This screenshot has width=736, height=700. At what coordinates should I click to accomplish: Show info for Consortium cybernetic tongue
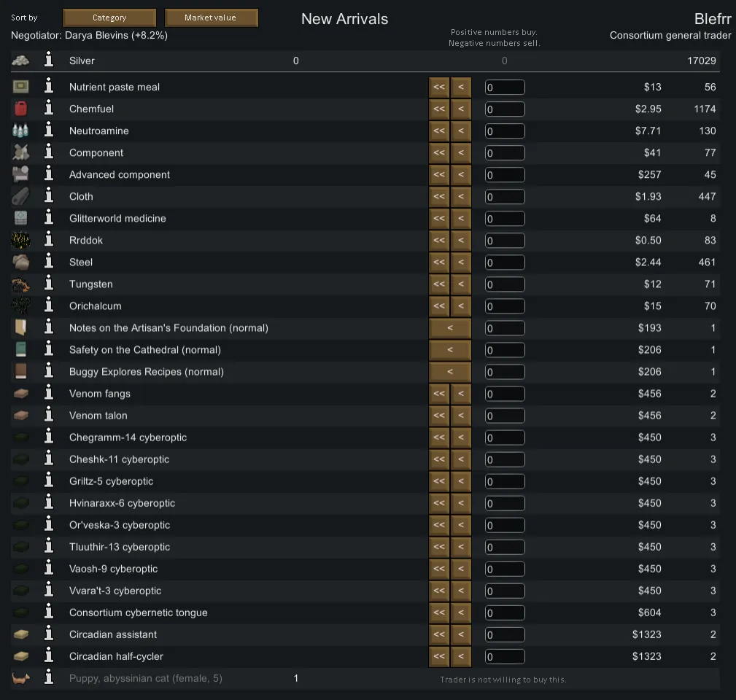(49, 612)
